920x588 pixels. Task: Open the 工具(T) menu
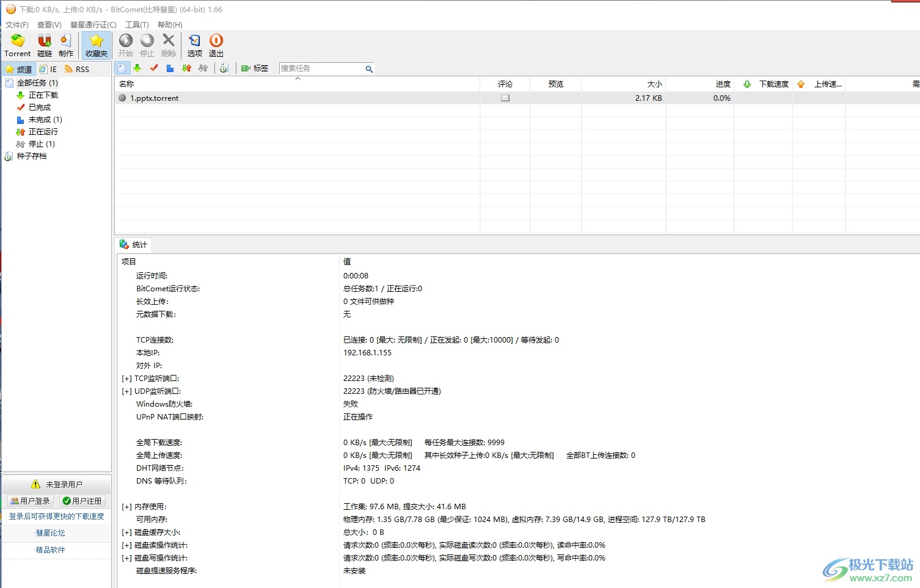tap(137, 24)
